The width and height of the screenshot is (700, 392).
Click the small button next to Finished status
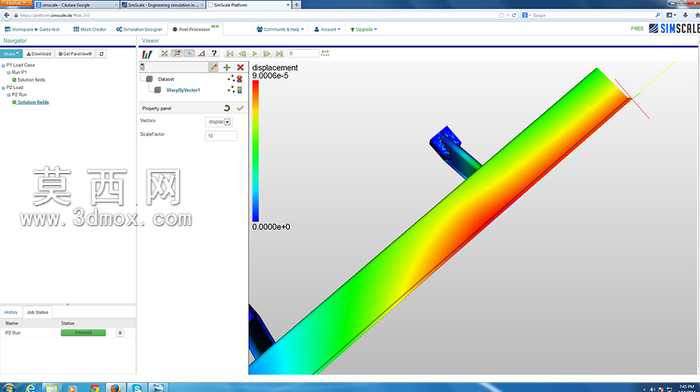click(x=120, y=333)
